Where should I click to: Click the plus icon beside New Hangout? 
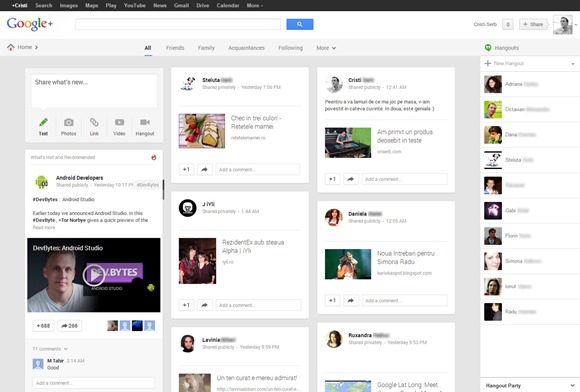point(488,63)
